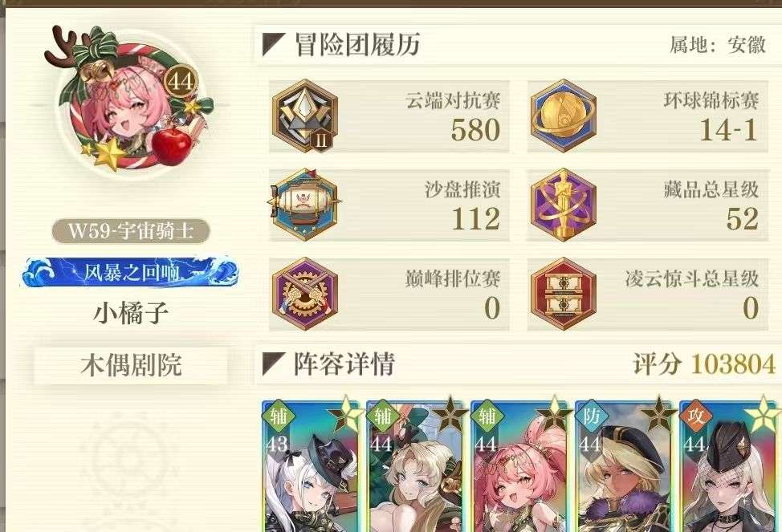Screen dimensions: 782x532
Task: Click the 风暴之回响 title banner
Action: pos(131,272)
